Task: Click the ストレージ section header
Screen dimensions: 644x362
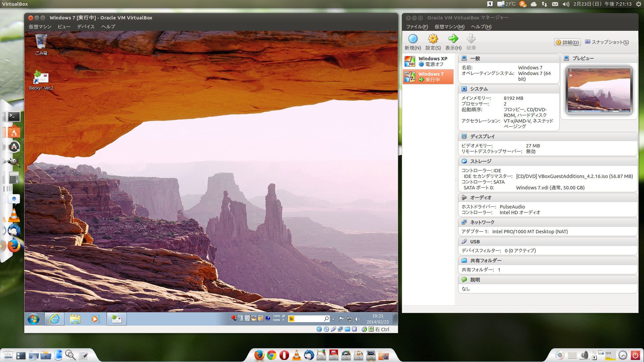Action: click(x=548, y=161)
